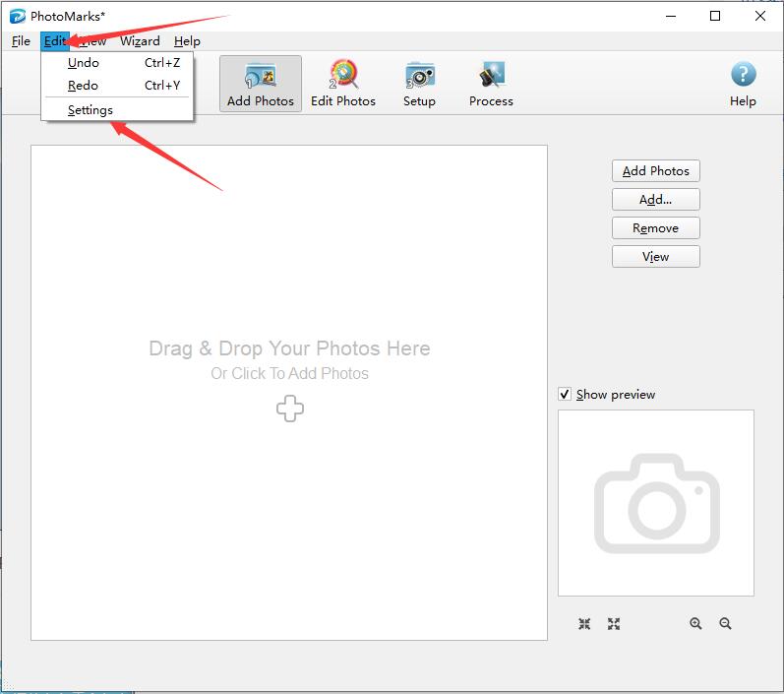Open the Help menu in menu bar
The width and height of the screenshot is (784, 694).
(x=187, y=41)
